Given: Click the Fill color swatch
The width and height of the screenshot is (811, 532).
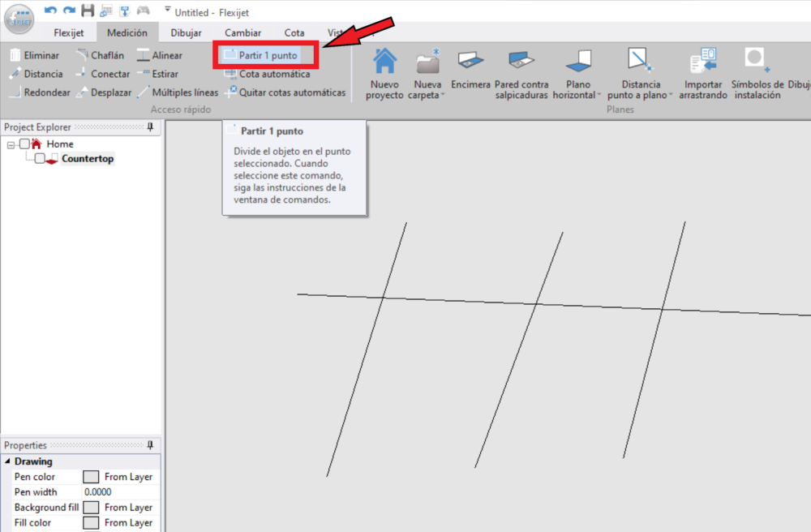Looking at the screenshot, I should tap(91, 523).
